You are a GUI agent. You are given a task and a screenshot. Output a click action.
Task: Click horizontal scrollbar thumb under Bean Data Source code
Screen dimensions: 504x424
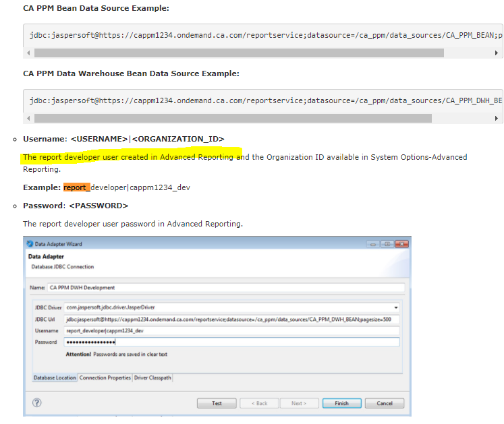(239, 53)
